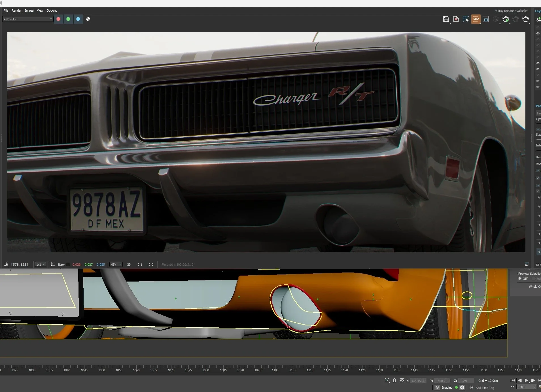
Task: Toggle the fifth eye visibility icon in Layers panel
Action: click(538, 87)
